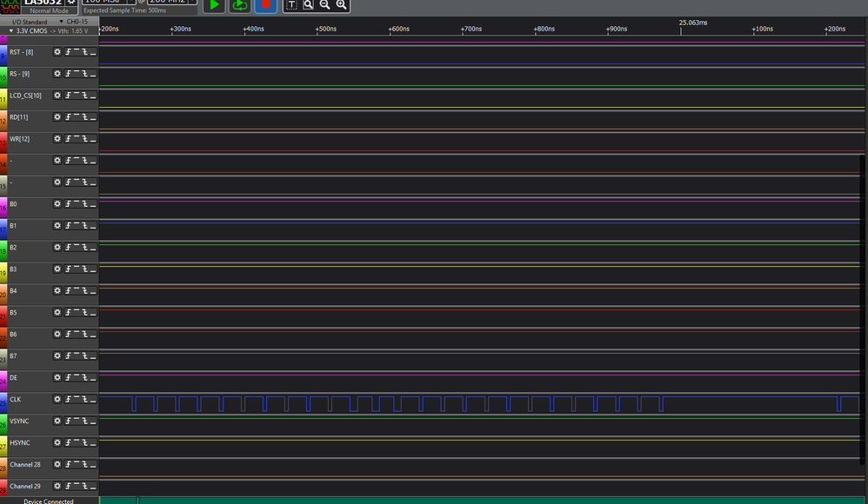Open the logic analyzer app logo icon
868x504 pixels.
click(x=10, y=7)
